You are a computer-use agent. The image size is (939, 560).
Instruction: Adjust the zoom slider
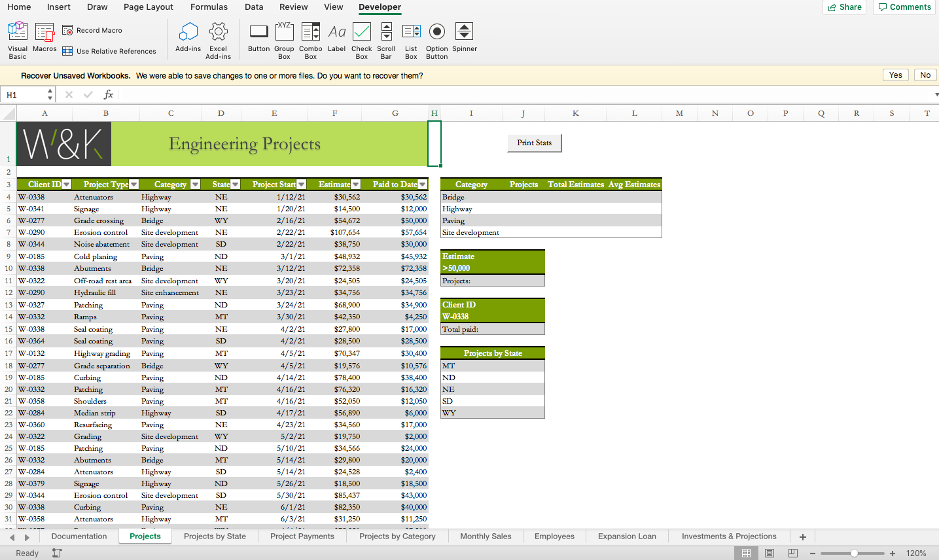(x=853, y=552)
